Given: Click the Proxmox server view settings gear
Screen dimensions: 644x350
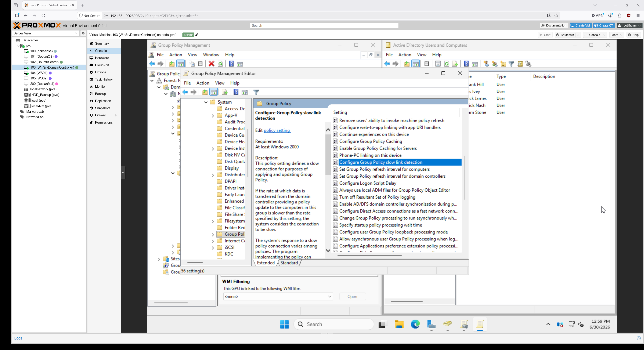Looking at the screenshot, I should [83, 33].
